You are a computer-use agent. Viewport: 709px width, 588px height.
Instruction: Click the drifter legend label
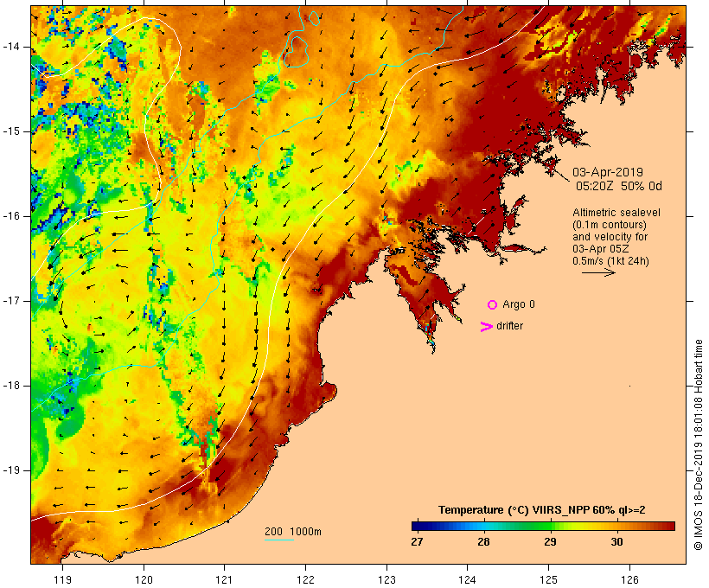tap(509, 326)
